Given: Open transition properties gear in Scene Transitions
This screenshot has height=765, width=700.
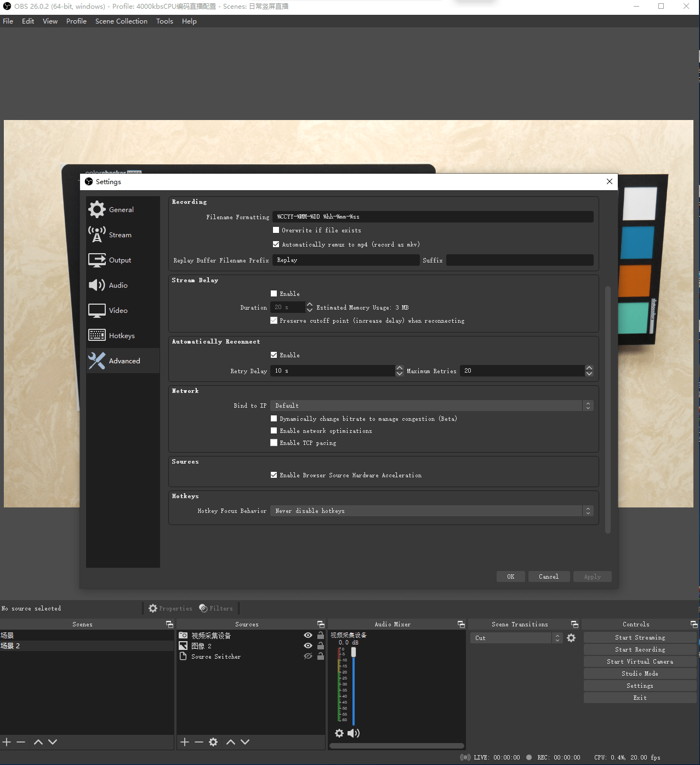Looking at the screenshot, I should coord(571,637).
